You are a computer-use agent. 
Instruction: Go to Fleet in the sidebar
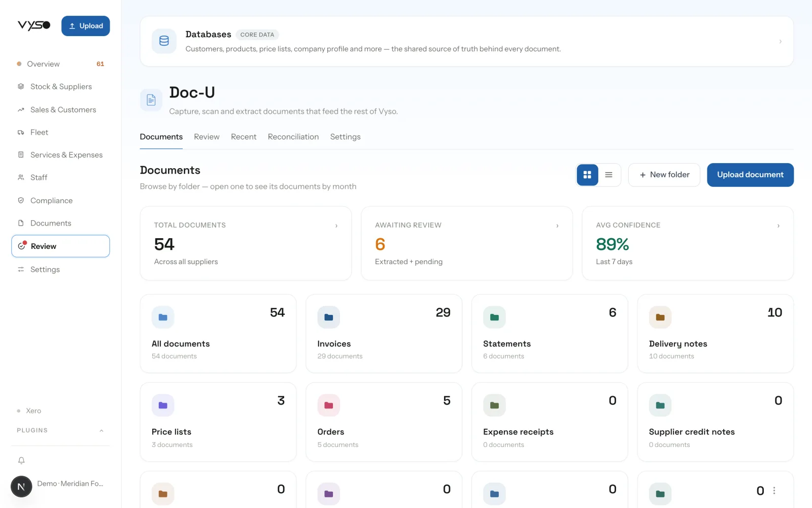click(60, 133)
